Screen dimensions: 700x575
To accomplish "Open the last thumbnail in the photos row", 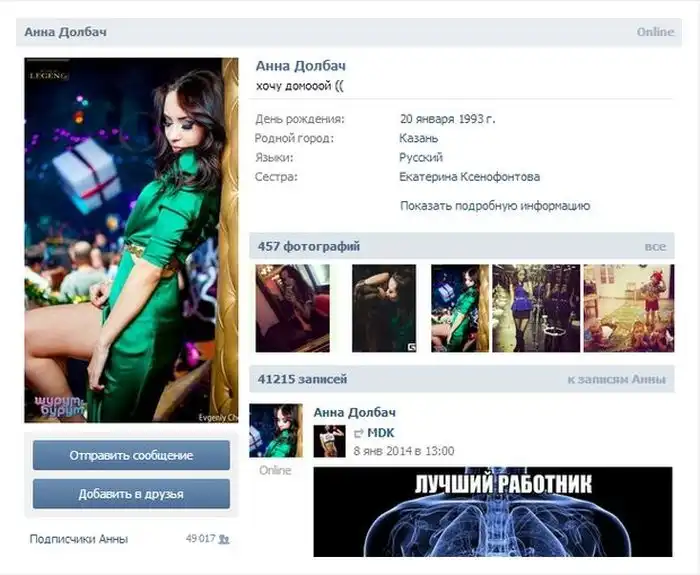I will 628,308.
